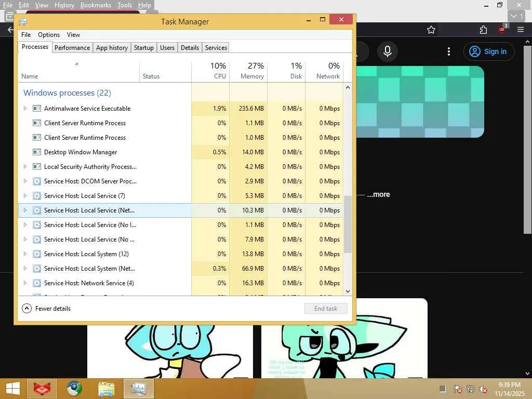Switch to the Details tab
Screen dimensions: 532x399
click(190, 48)
